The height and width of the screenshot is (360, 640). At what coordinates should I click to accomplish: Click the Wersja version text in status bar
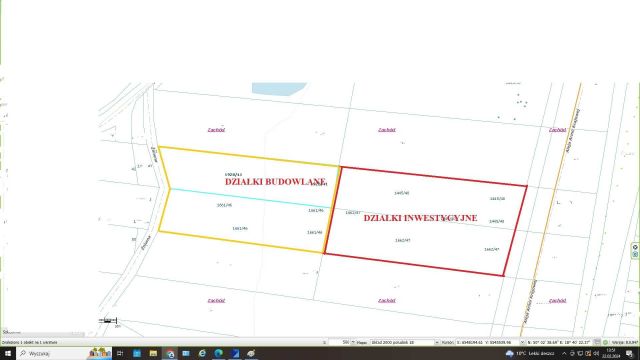tap(625, 342)
